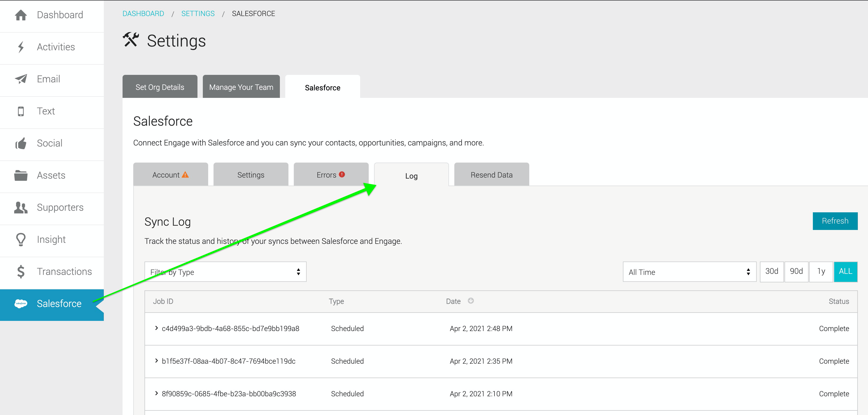Image resolution: width=868 pixels, height=415 pixels.
Task: Click the orange warning icon on Account tab
Action: (x=185, y=175)
